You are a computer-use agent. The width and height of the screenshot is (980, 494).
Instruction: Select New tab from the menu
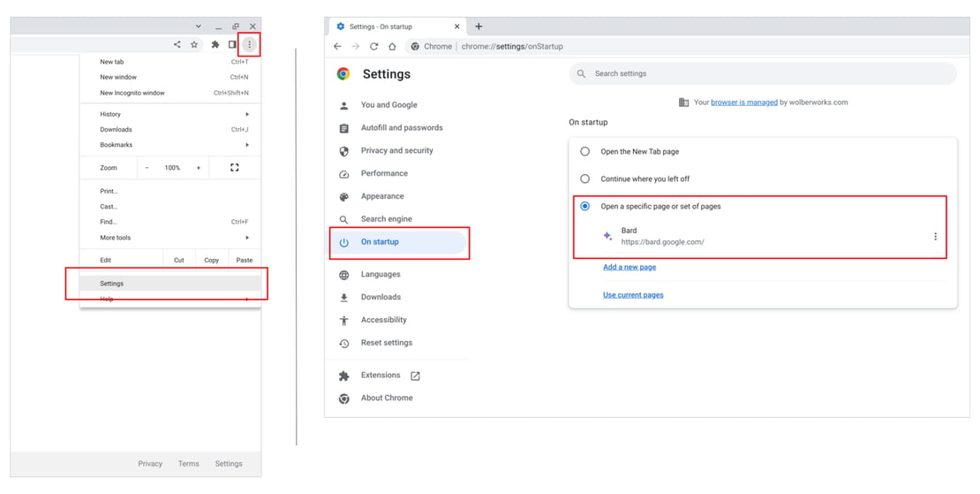click(x=170, y=62)
